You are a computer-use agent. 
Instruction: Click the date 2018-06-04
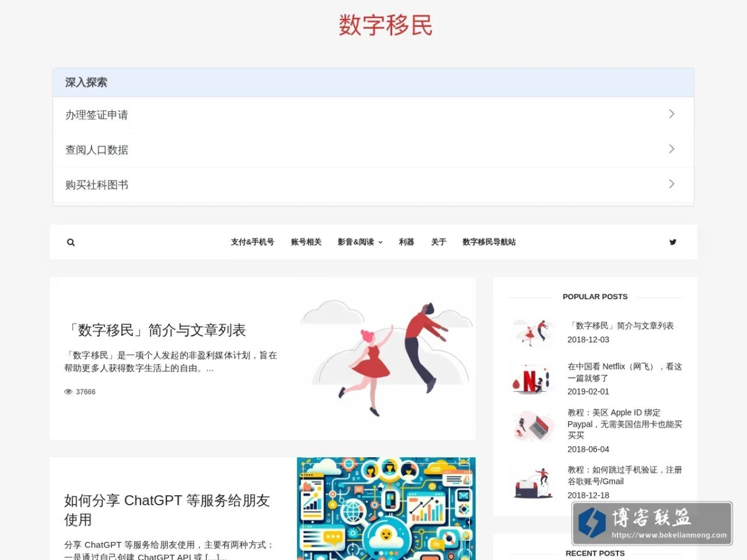point(588,449)
